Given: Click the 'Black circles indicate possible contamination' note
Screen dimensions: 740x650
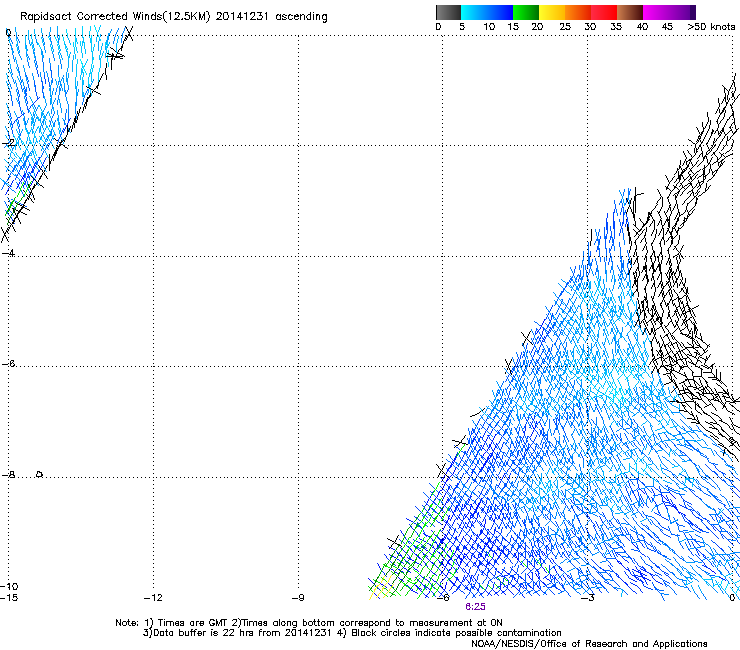Looking at the screenshot, I should coord(456,633).
